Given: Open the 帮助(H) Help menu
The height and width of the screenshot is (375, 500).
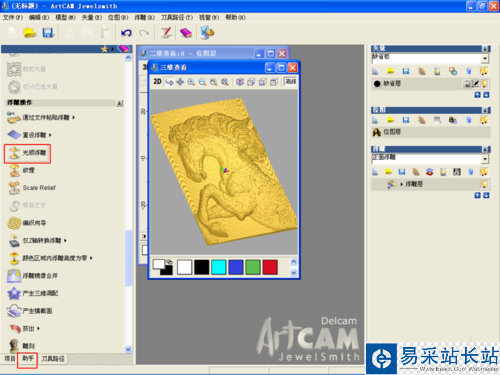Looking at the screenshot, I should pos(235,17).
